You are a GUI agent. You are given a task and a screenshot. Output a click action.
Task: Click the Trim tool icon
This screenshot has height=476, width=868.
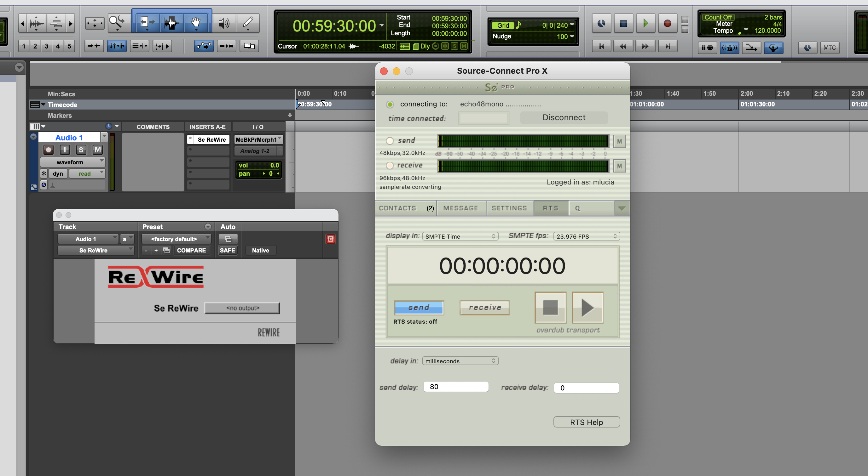146,23
